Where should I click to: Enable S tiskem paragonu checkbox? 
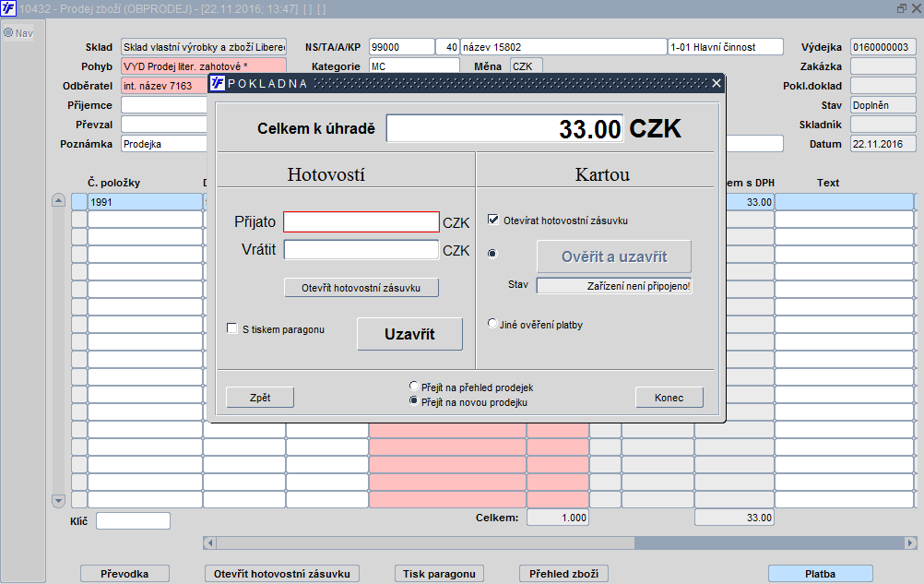pyautogui.click(x=232, y=328)
